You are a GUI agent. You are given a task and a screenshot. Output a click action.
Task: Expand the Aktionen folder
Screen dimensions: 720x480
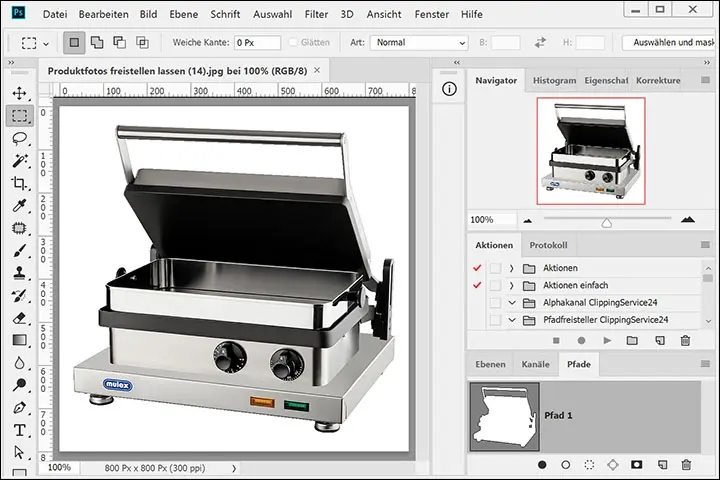pos(511,268)
